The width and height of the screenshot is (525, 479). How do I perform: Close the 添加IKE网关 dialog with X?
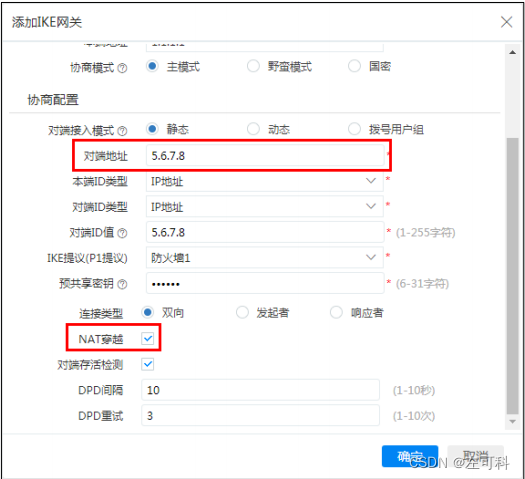coord(506,22)
